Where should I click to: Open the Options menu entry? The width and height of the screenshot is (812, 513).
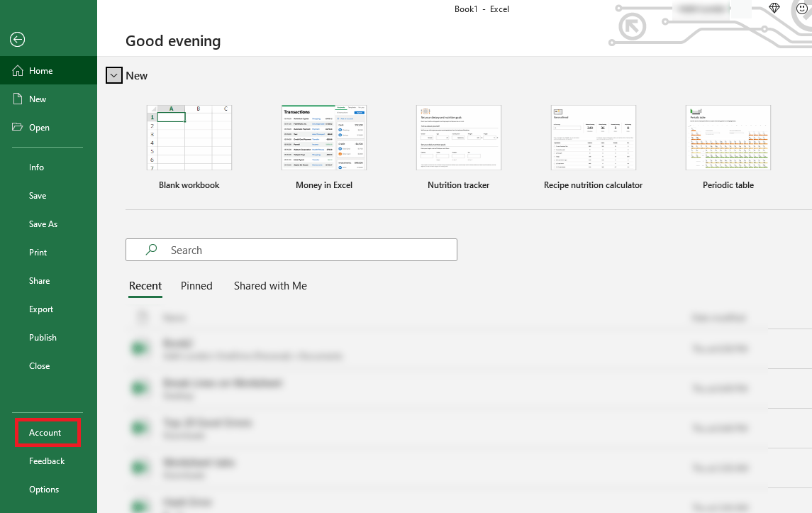(x=44, y=489)
